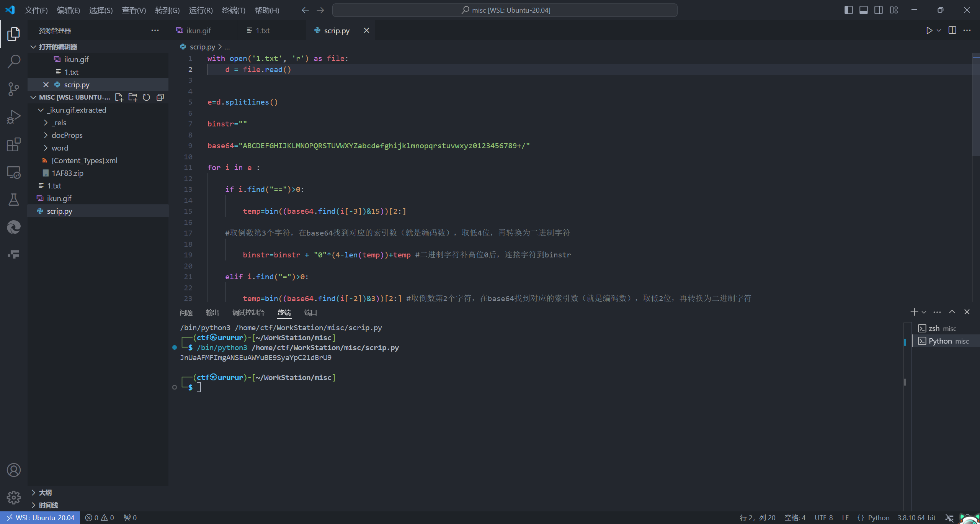Switch to the 1.txt editor tab

(x=262, y=31)
